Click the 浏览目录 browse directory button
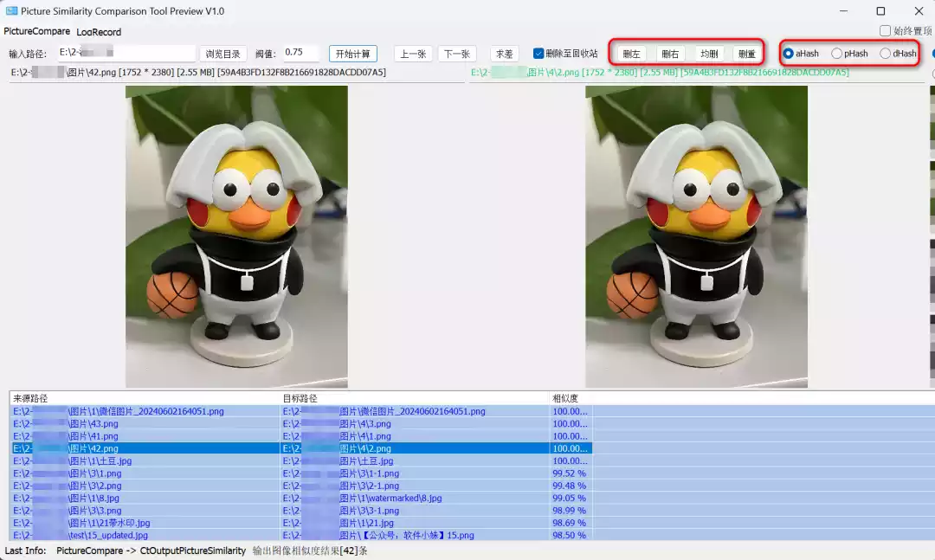The image size is (935, 560). click(x=223, y=54)
